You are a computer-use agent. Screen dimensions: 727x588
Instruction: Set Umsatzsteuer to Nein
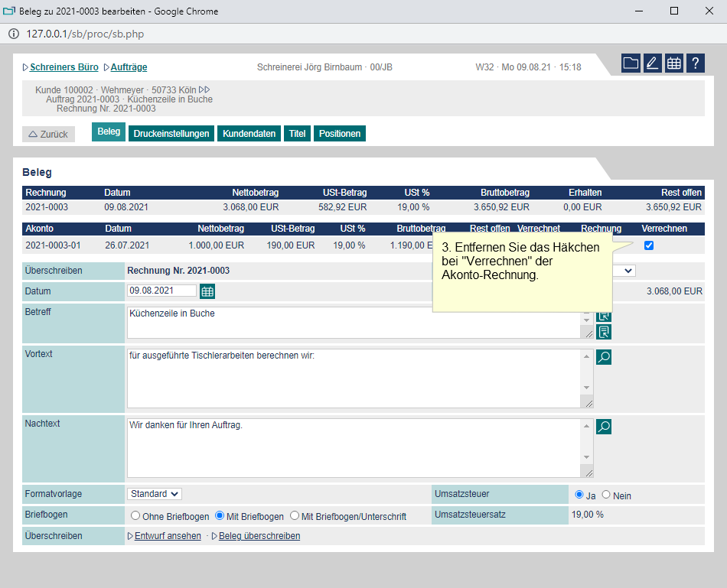(606, 495)
